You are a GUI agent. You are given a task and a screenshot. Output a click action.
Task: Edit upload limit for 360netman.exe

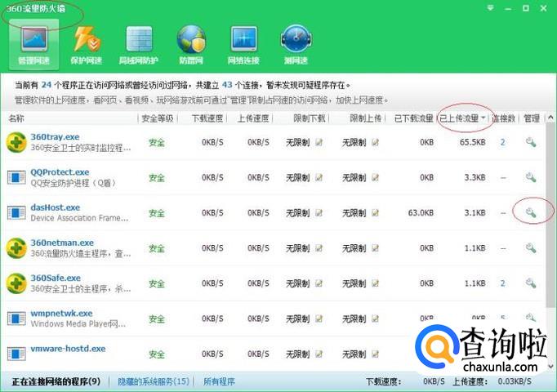375,248
